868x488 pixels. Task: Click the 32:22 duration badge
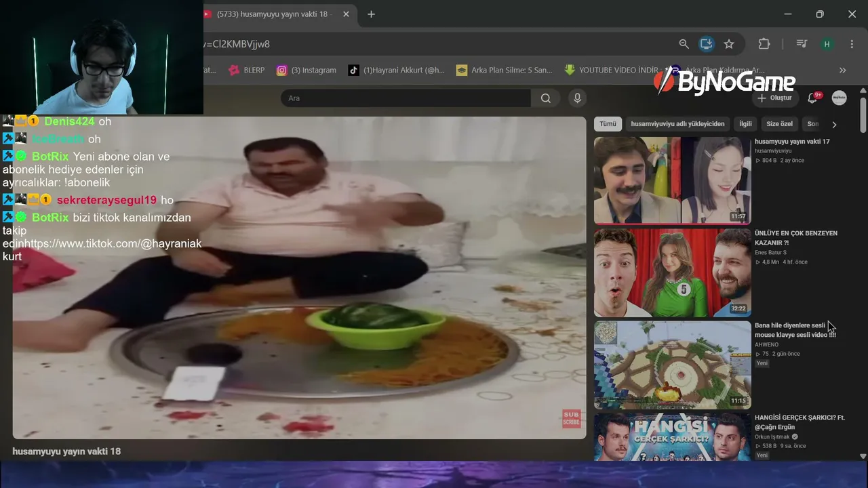738,309
